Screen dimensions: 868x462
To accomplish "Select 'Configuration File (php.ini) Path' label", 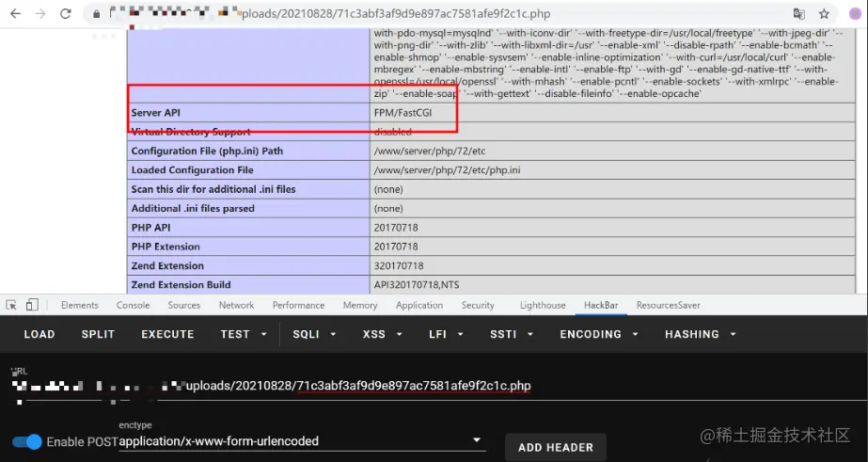I will (x=207, y=151).
